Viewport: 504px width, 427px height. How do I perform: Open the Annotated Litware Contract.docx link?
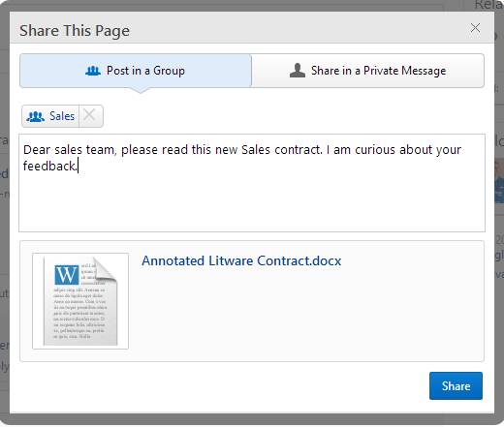[x=241, y=260]
